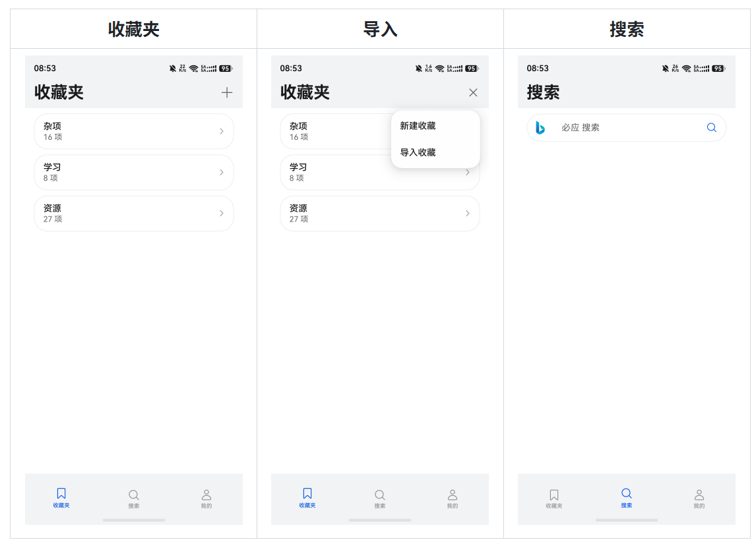756x544 pixels.
Task: Switch to 我的 bottom tab in 收藏夹 panel
Action: (x=206, y=499)
